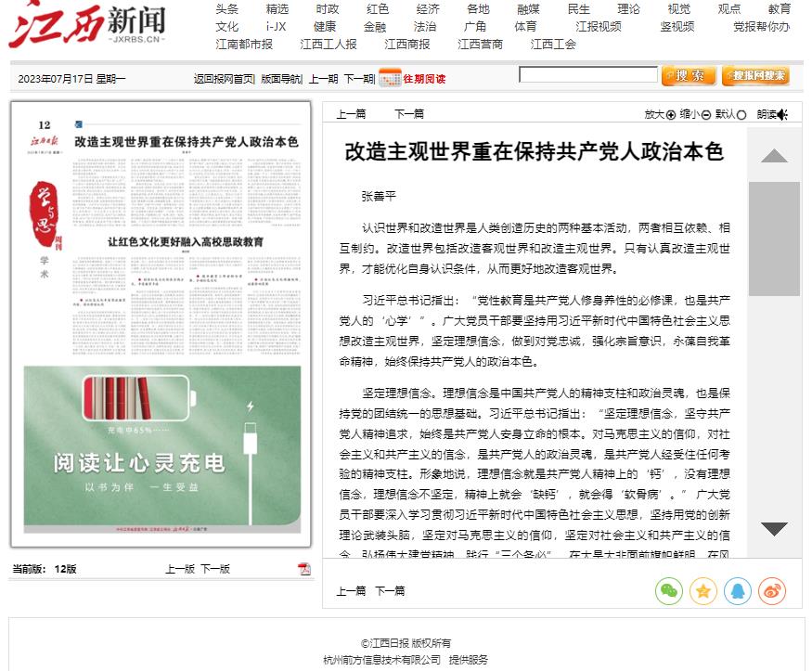
Task: Open the 江西商报 link
Action: pos(407,44)
